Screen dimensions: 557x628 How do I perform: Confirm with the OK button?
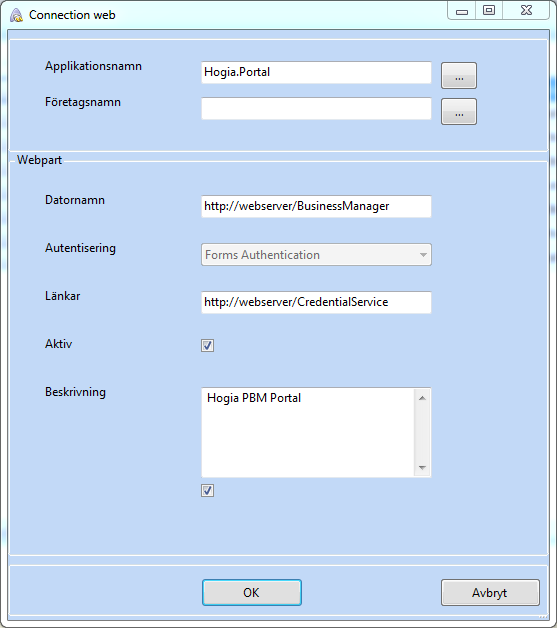(x=251, y=592)
